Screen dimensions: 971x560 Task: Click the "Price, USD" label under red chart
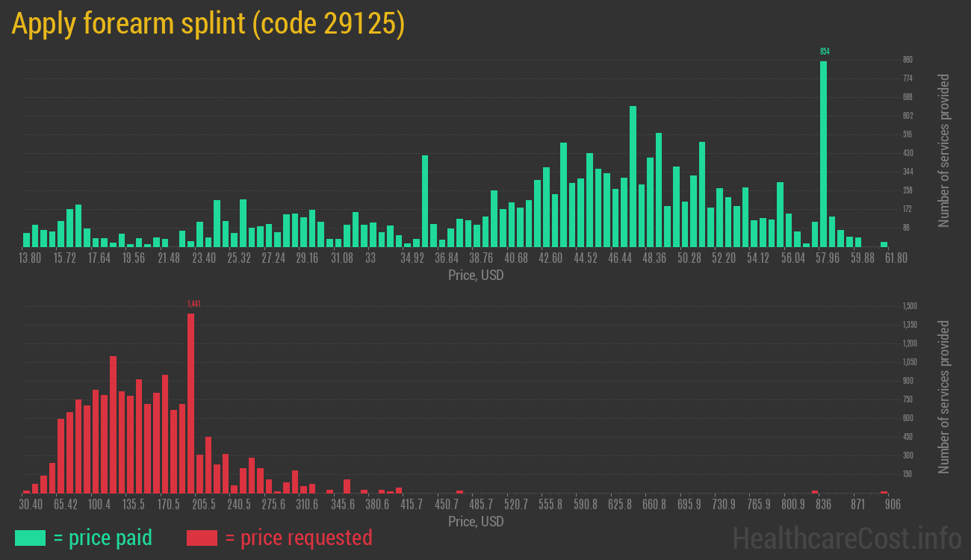tap(476, 521)
